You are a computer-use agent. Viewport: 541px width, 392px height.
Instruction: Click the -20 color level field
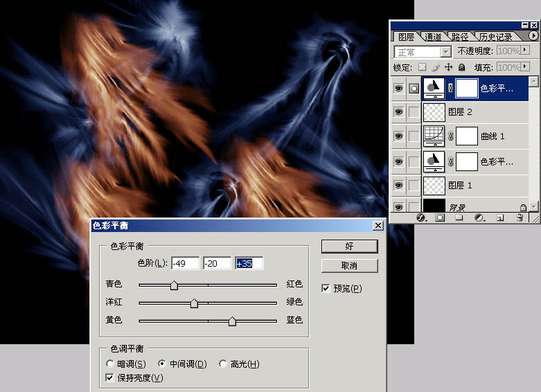217,263
